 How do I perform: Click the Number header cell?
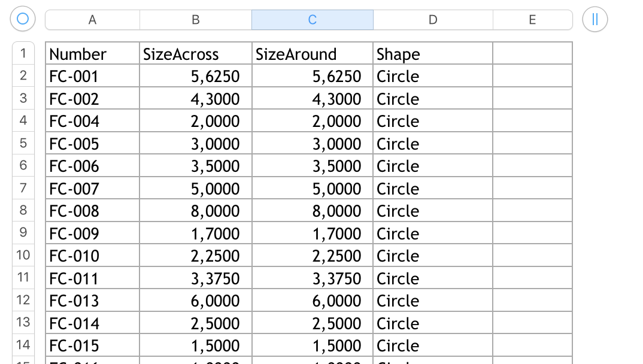pos(92,54)
